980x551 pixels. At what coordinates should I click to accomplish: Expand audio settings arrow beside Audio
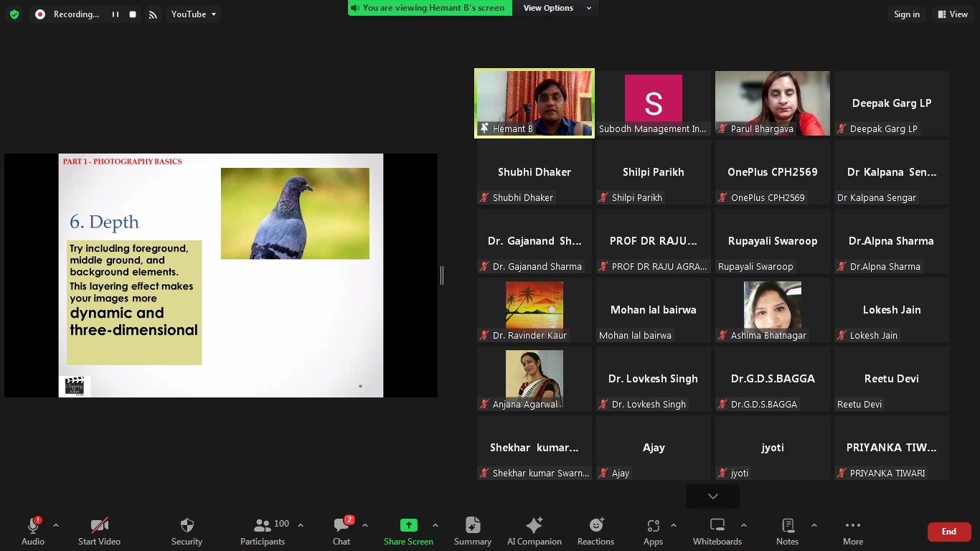[x=56, y=525]
